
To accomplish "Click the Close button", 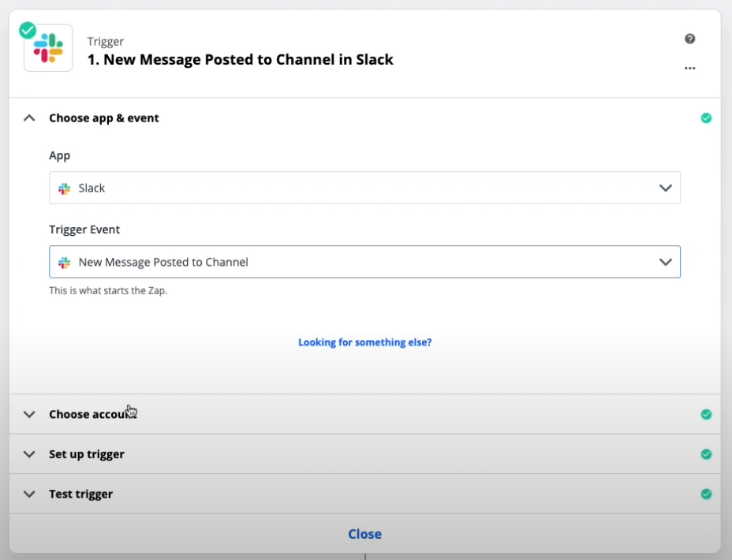I will click(364, 534).
